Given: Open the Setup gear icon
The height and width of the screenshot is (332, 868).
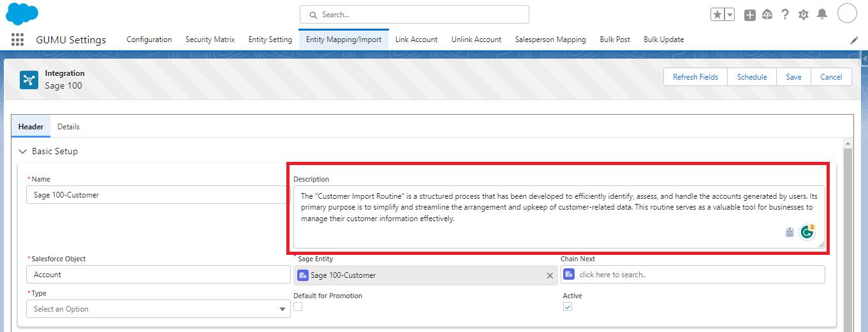Looking at the screenshot, I should (804, 15).
